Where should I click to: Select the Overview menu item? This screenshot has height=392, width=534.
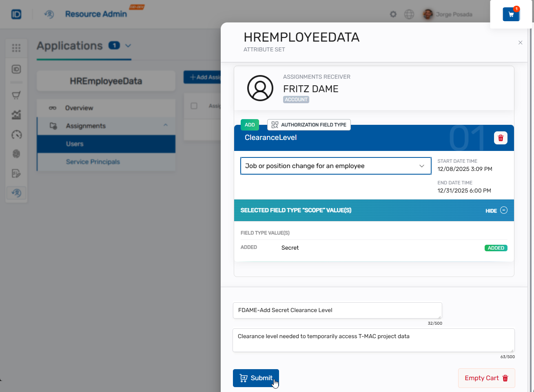tap(79, 108)
